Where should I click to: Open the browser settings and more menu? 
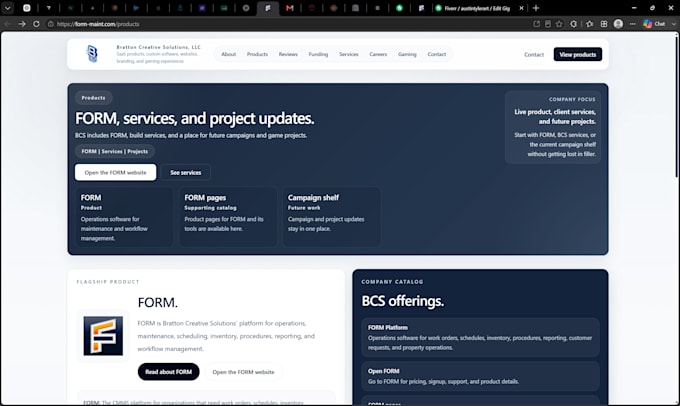tap(633, 24)
